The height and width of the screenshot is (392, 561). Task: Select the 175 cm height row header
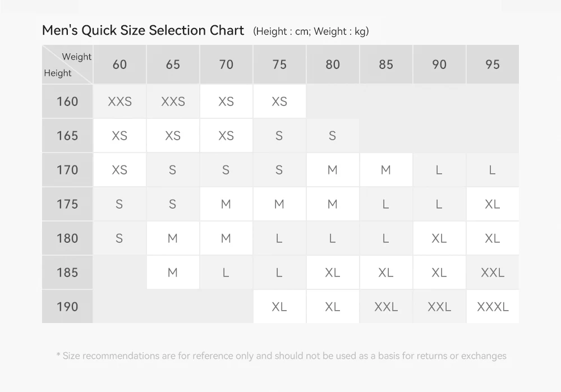[x=67, y=204]
